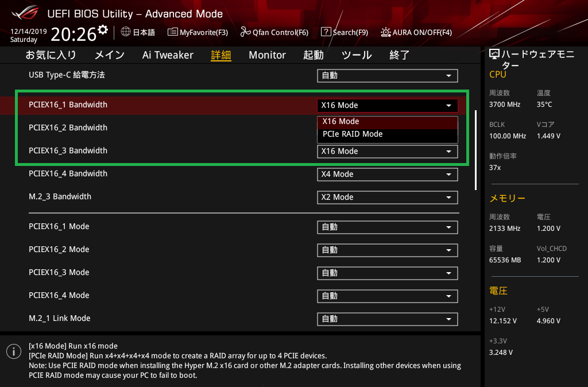Open Qfan Control fan icon
The height and width of the screenshot is (387, 588).
coord(245,32)
